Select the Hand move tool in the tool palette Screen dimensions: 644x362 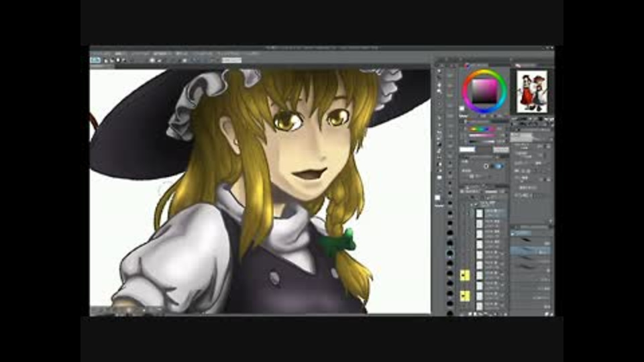[x=439, y=78]
